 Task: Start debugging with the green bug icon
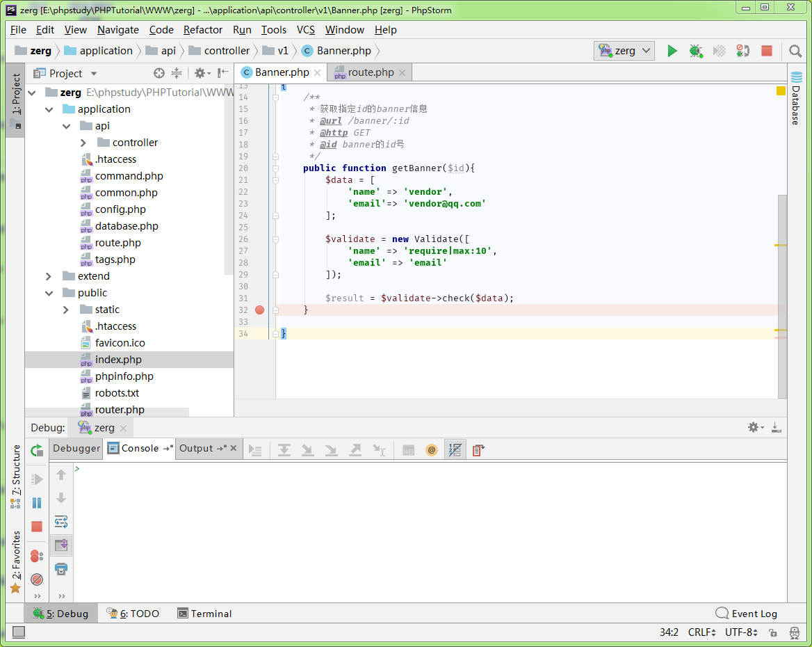point(695,51)
